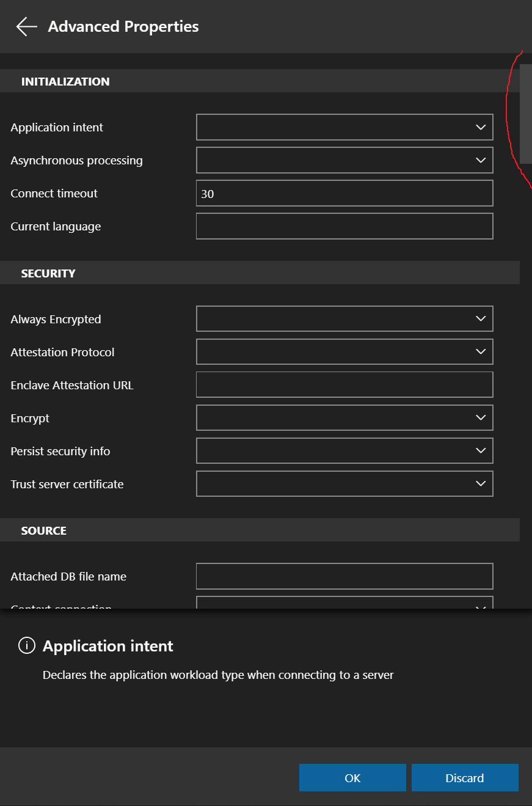Click the Connect timeout input showing 30
The height and width of the screenshot is (806, 532).
click(344, 193)
